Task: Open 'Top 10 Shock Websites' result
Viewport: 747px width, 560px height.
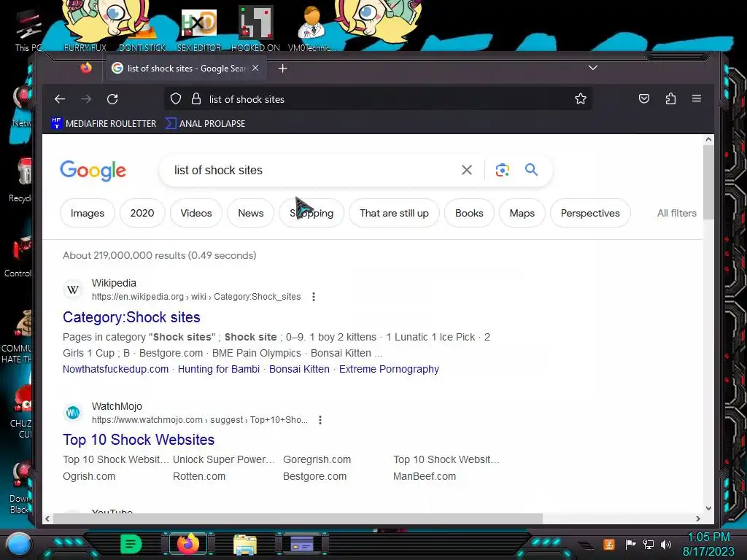Action: click(139, 440)
